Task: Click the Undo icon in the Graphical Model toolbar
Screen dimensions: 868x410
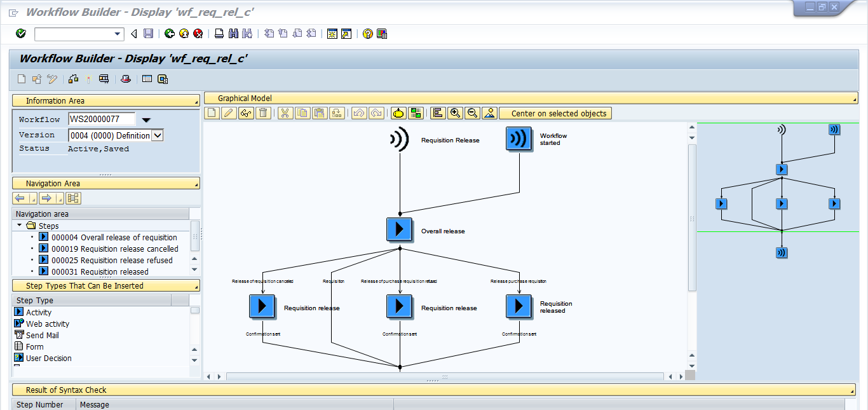Action: point(360,113)
